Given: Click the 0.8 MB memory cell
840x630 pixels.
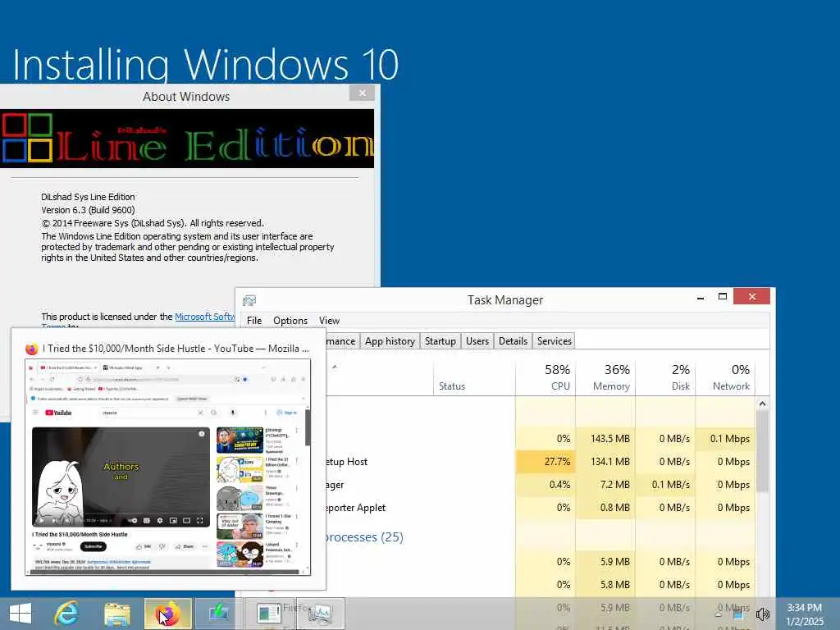Looking at the screenshot, I should [605, 508].
